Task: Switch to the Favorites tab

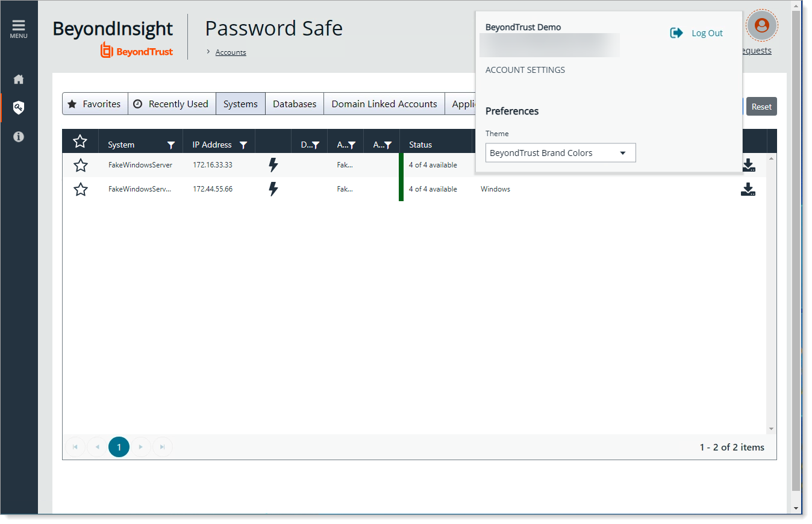Action: coord(95,104)
